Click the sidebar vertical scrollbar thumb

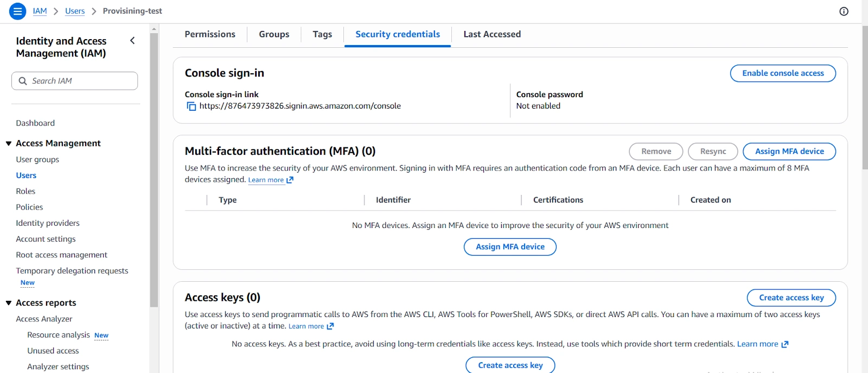tap(154, 170)
